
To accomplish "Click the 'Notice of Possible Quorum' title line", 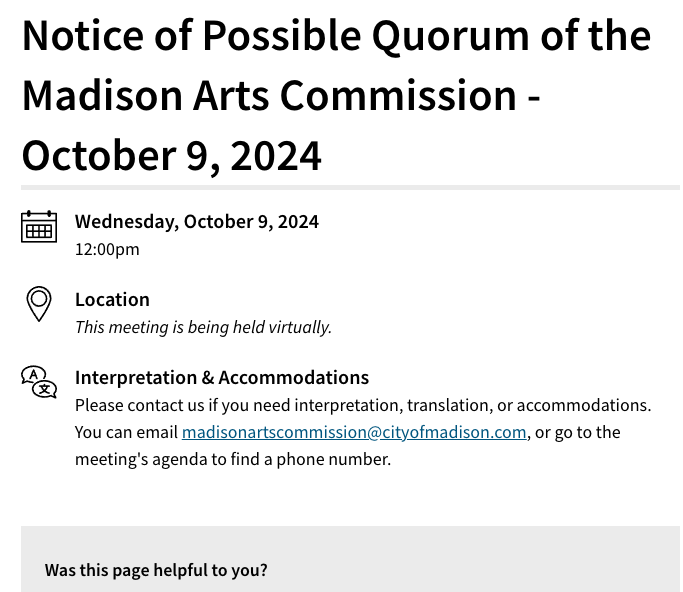I will (x=336, y=36).
